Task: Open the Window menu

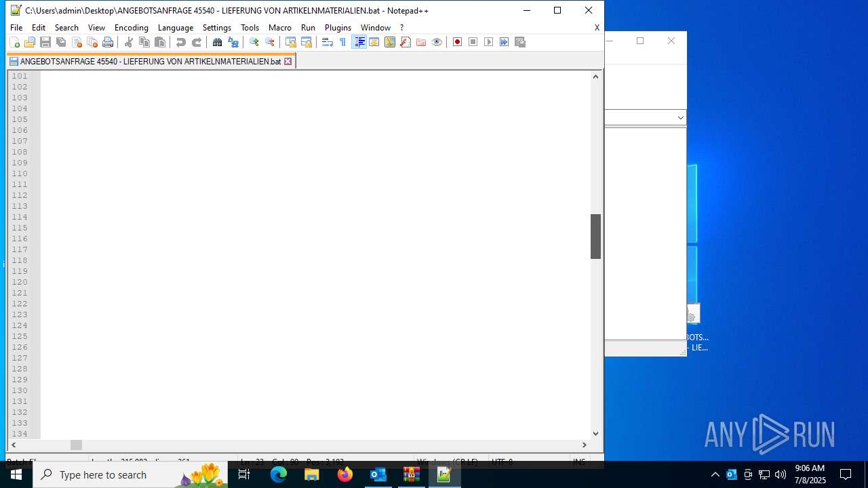Action: pos(376,28)
